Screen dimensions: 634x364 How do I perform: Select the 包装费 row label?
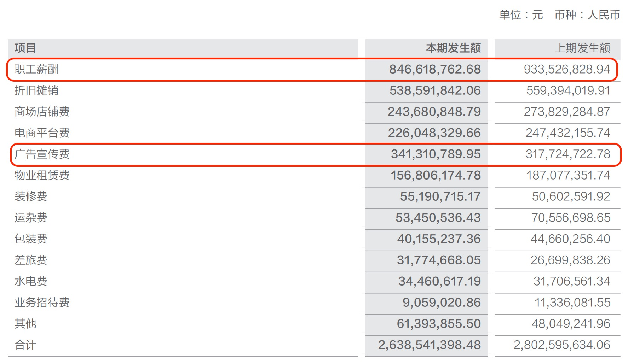(31, 239)
